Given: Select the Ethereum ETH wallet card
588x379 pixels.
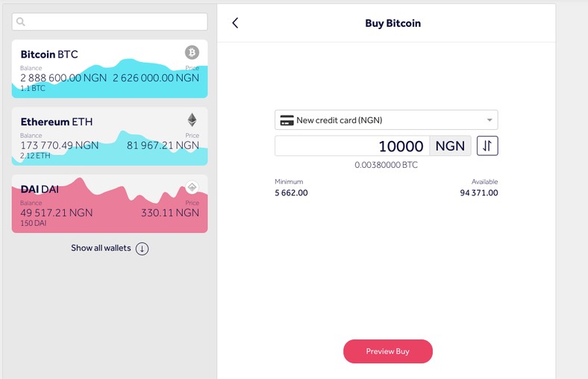Looking at the screenshot, I should tap(110, 137).
